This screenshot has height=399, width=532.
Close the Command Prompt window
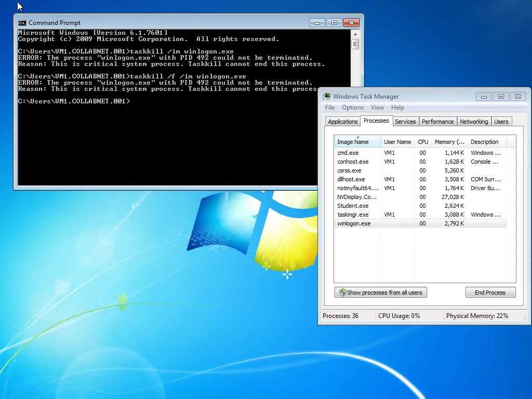pos(352,23)
